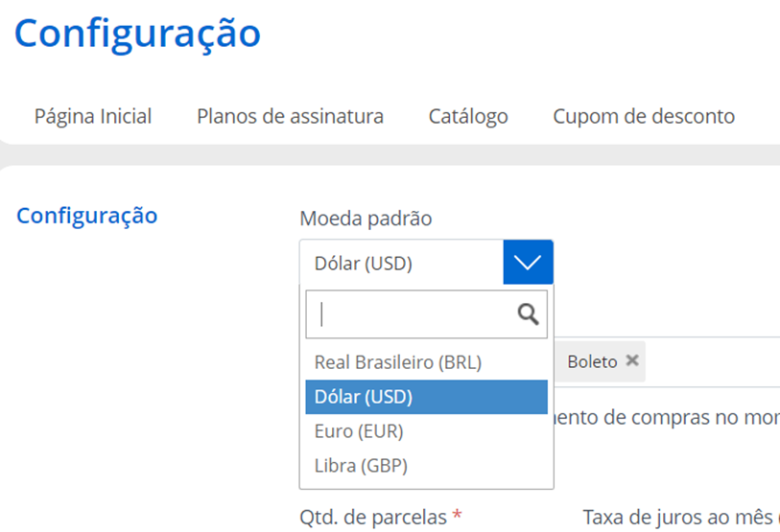Collapse the currency list with the blue chevron
This screenshot has height=532, width=780.
point(528,263)
